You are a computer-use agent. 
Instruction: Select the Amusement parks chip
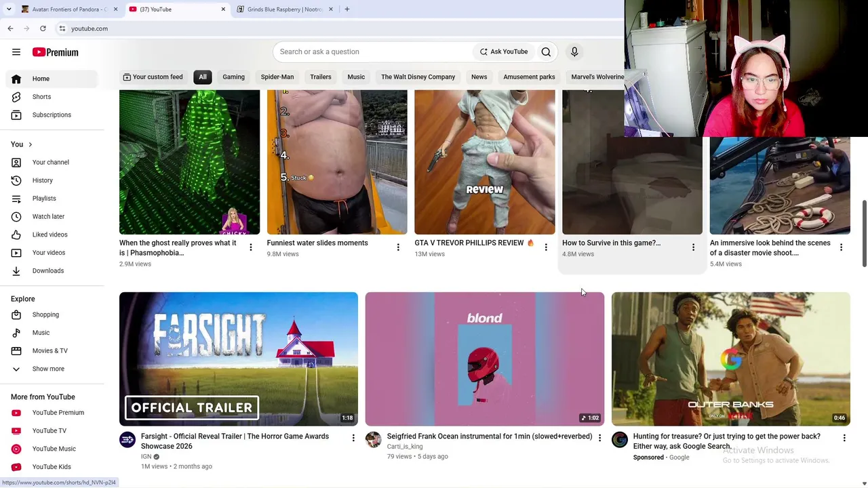click(529, 77)
